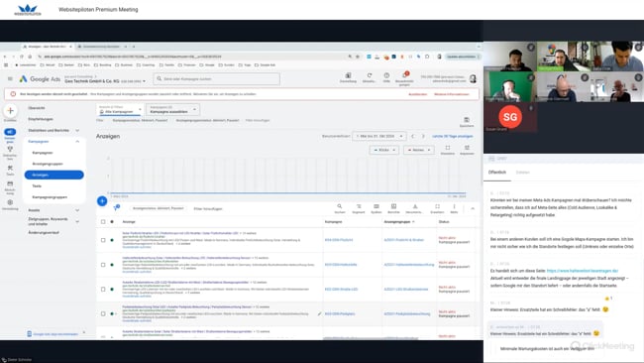Click the Erstellen plus icon in sidebar
The image size is (644, 363).
pyautogui.click(x=10, y=110)
